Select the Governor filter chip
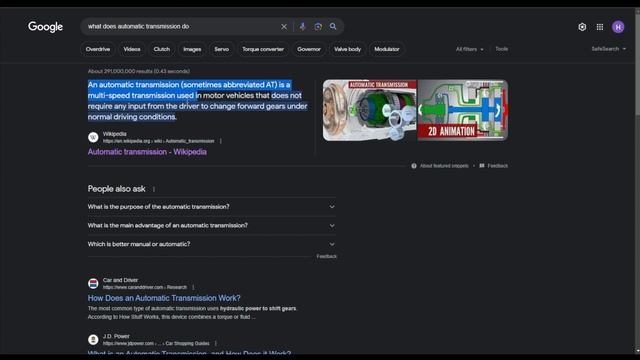The height and width of the screenshot is (360, 640). pos(309,49)
